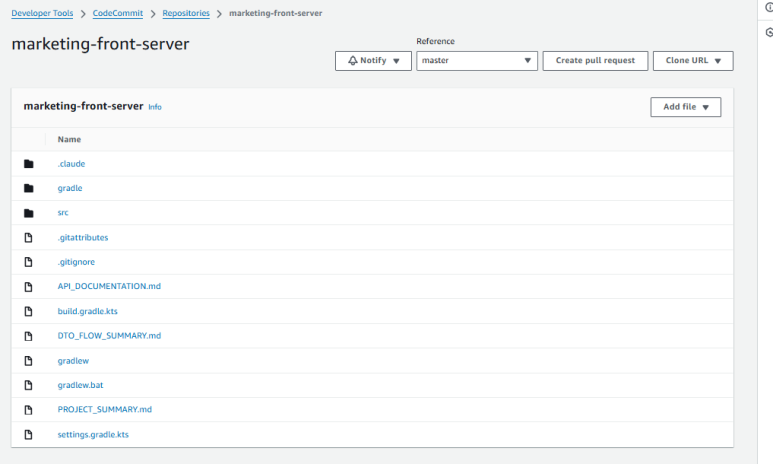Open the Info link next to repository name
This screenshot has width=773, height=464.
(x=155, y=107)
